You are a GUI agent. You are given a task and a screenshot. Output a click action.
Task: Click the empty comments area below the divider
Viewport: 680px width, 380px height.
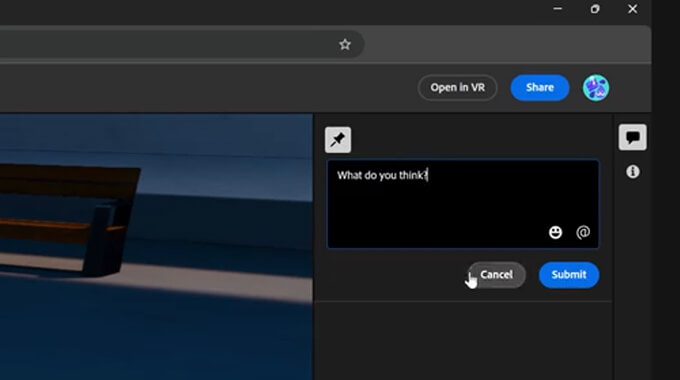[x=463, y=341]
